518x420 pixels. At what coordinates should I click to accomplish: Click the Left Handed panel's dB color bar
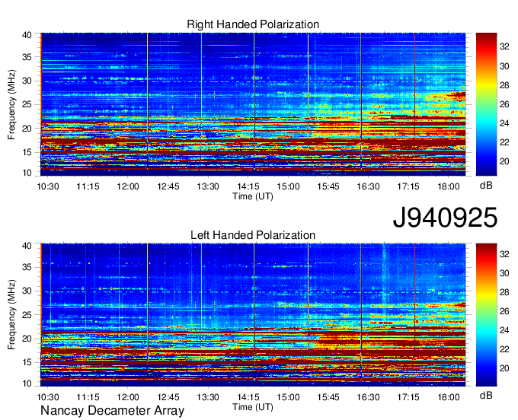click(x=486, y=315)
